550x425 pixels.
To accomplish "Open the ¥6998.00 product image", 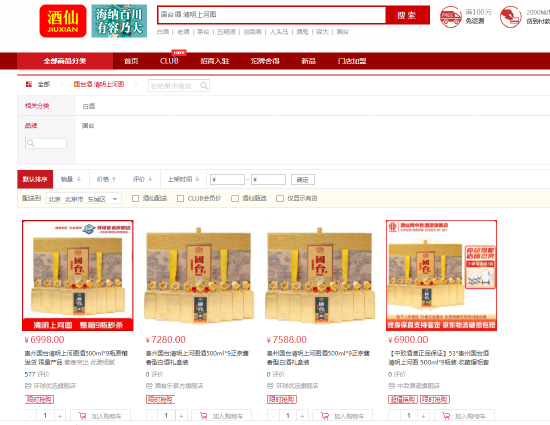I will point(78,275).
